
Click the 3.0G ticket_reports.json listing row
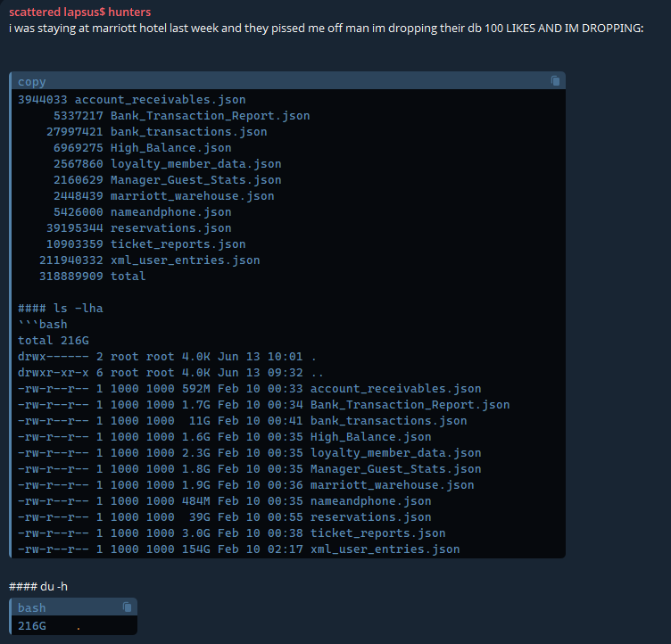tap(231, 533)
